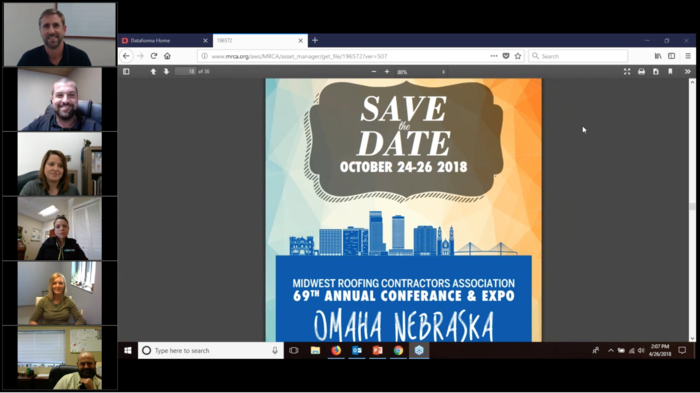
Task: Open Firefox hamburger menu
Action: point(688,56)
